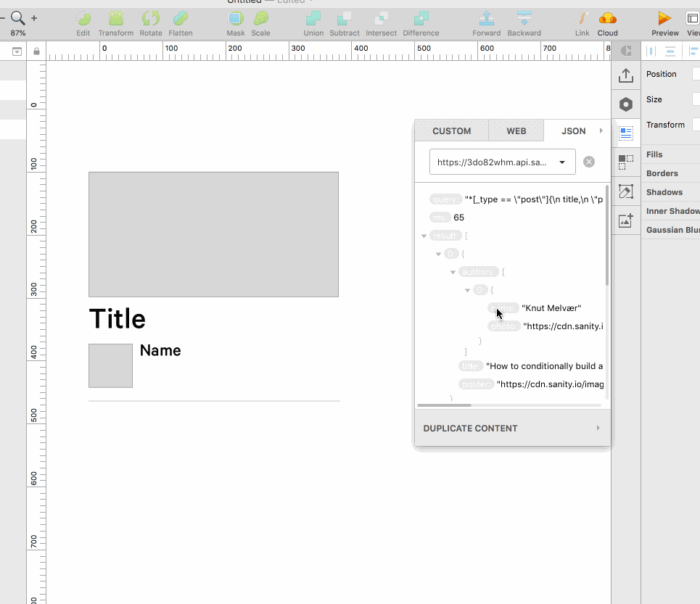Expand the Fills section in the inspector
The width and height of the screenshot is (700, 604).
654,154
